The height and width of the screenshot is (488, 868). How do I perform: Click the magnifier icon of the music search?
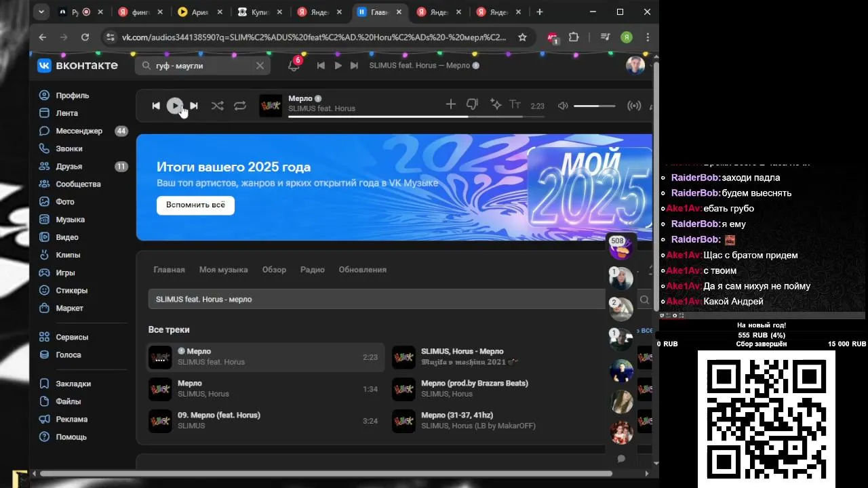[x=644, y=300]
